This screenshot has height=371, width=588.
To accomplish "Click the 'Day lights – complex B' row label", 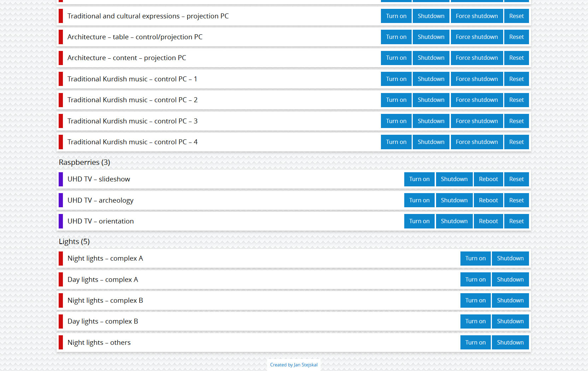I will (103, 321).
